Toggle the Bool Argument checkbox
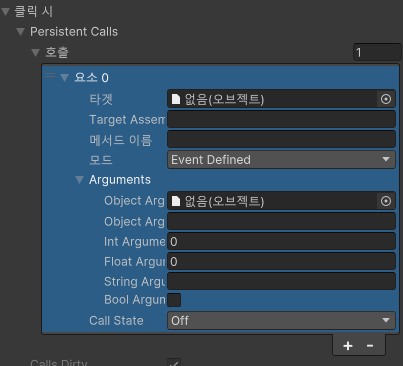The height and width of the screenshot is (366, 403). (174, 300)
